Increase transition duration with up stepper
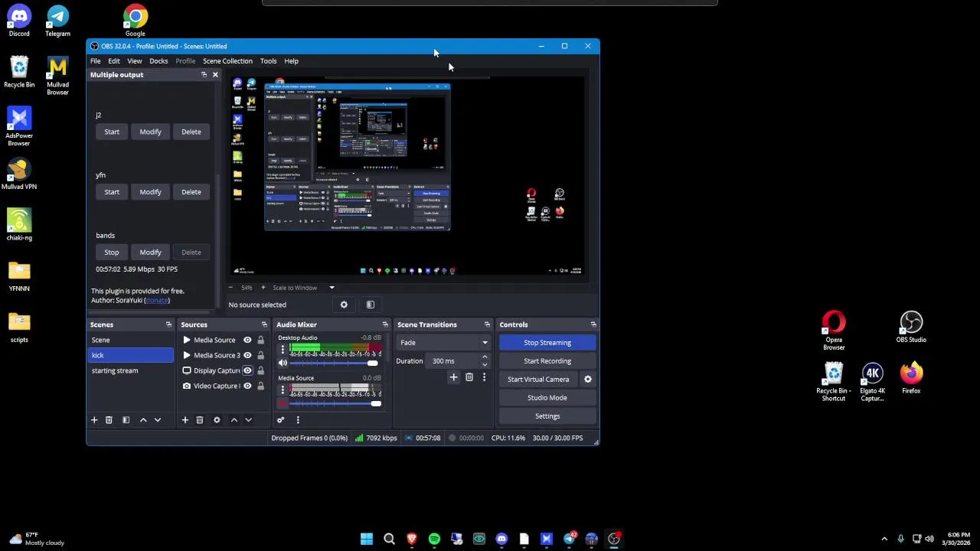The image size is (980, 551). click(485, 357)
